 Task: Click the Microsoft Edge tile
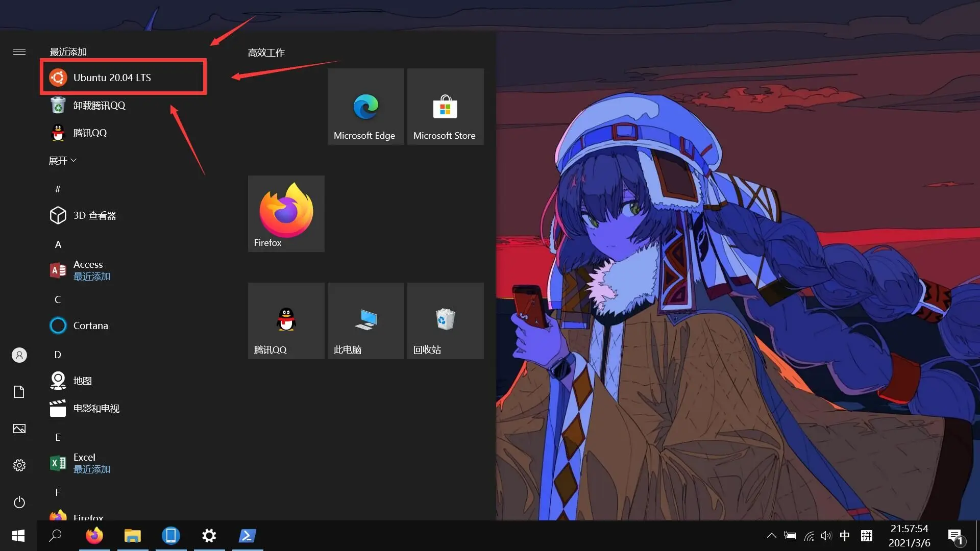tap(365, 107)
